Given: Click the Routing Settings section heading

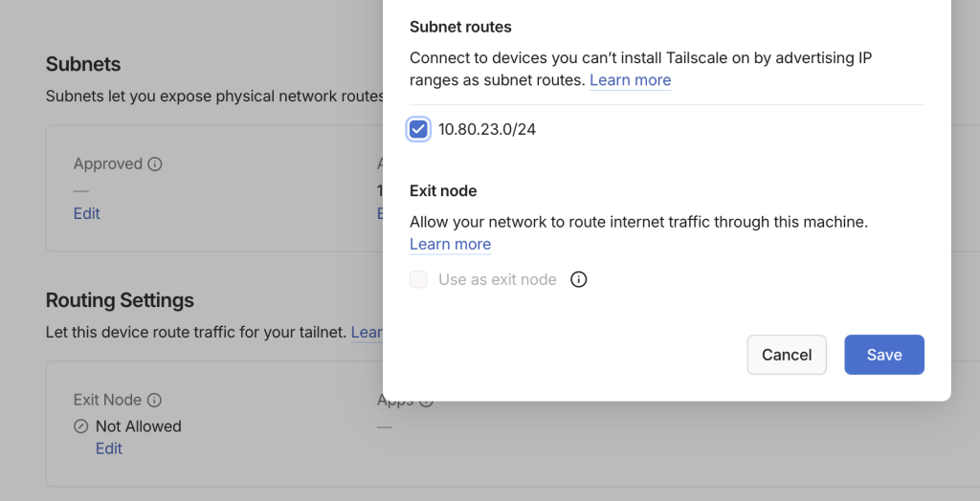Looking at the screenshot, I should point(120,300).
